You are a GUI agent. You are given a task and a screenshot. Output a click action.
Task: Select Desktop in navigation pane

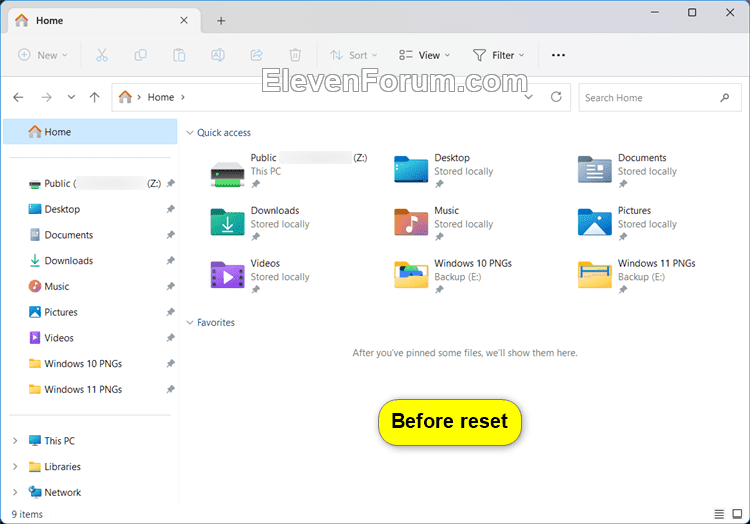[x=90, y=209]
